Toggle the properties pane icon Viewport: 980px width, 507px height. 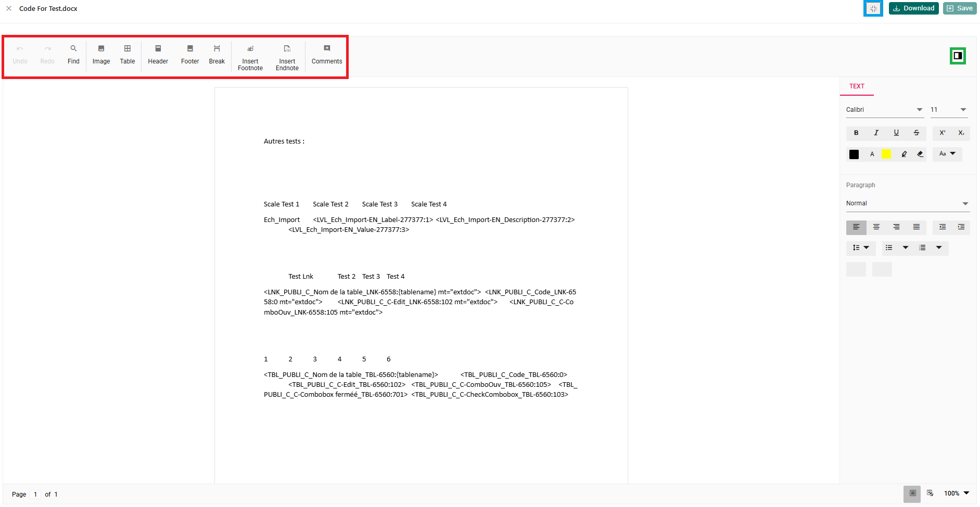(958, 56)
